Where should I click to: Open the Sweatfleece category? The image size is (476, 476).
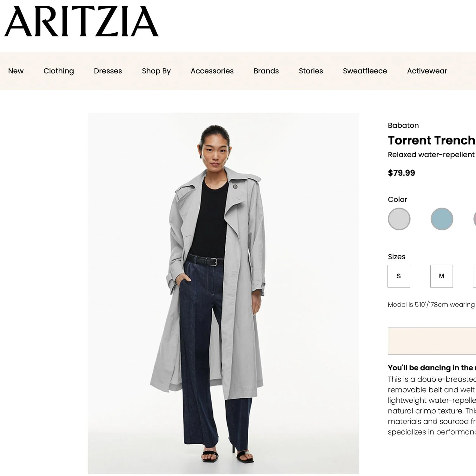click(365, 71)
